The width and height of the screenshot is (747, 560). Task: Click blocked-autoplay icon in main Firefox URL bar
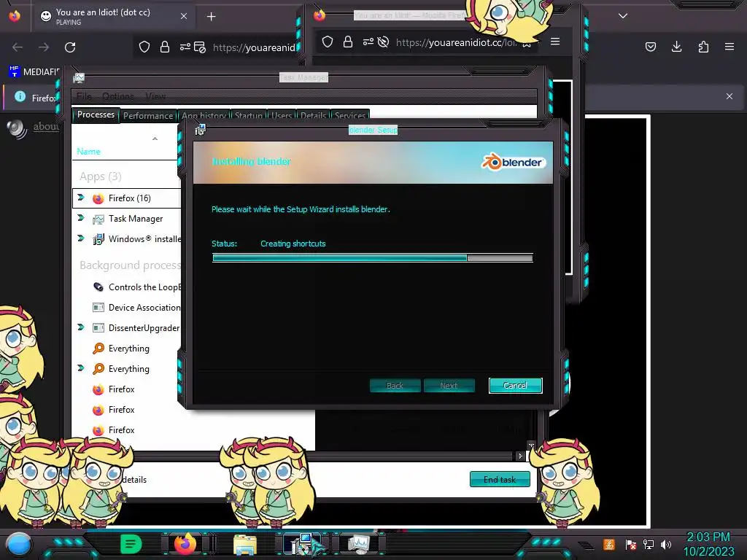pos(200,47)
